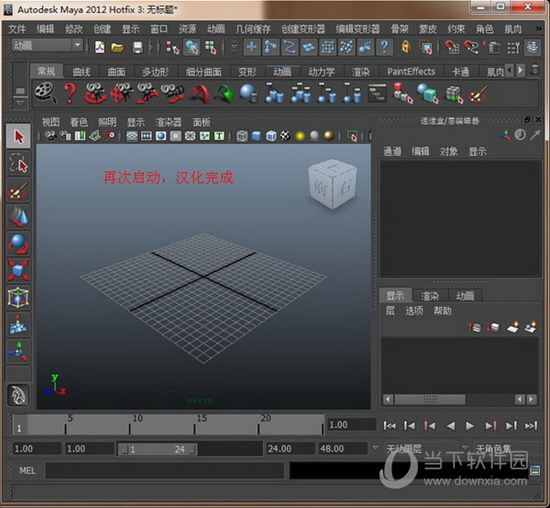The width and height of the screenshot is (550, 508).
Task: Select the Paint Selection brush tool
Action: tap(18, 190)
